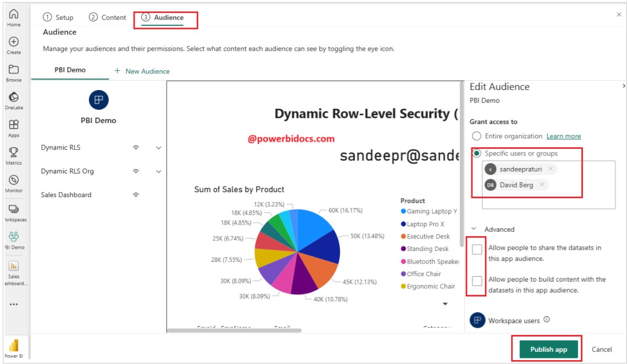Image resolution: width=628 pixels, height=364 pixels.
Task: Click the Publish app button
Action: [548, 349]
